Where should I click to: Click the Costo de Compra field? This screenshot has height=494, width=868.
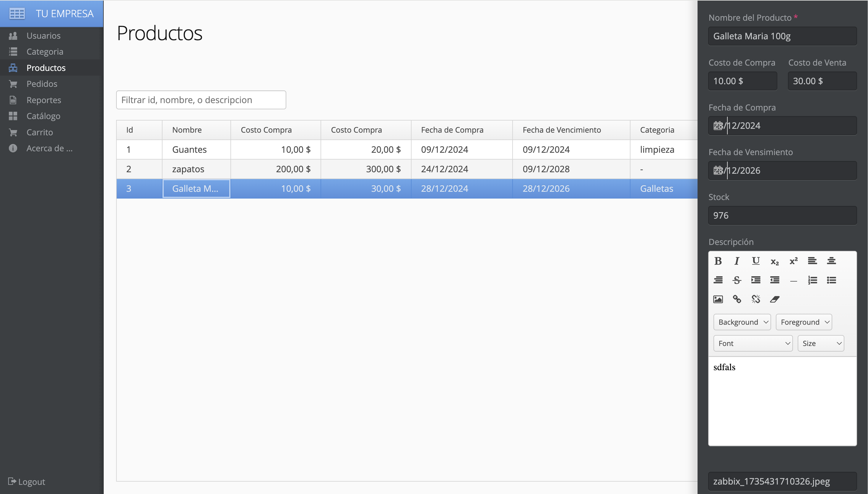pyautogui.click(x=742, y=81)
